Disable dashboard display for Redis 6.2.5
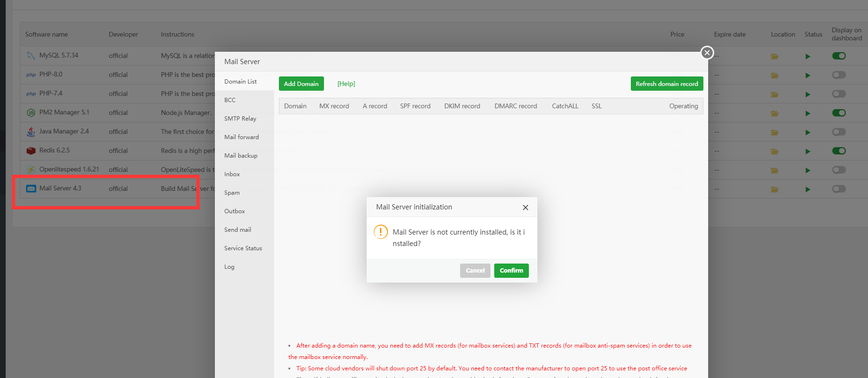868x378 pixels. point(839,151)
